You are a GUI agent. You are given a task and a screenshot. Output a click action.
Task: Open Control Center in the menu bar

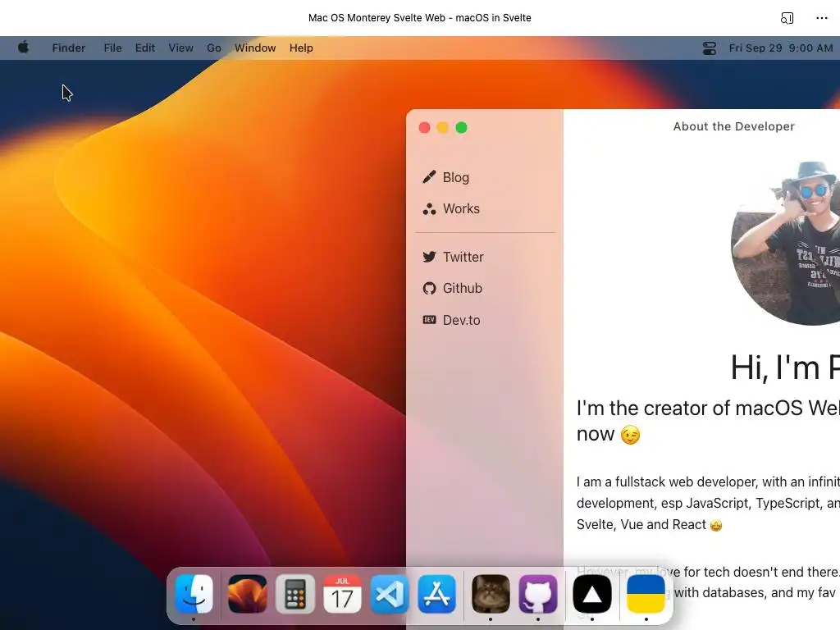pos(710,48)
